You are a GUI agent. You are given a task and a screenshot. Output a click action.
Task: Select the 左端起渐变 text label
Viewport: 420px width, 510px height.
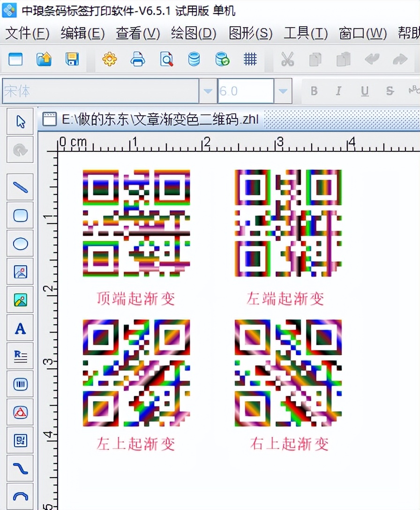[285, 299]
